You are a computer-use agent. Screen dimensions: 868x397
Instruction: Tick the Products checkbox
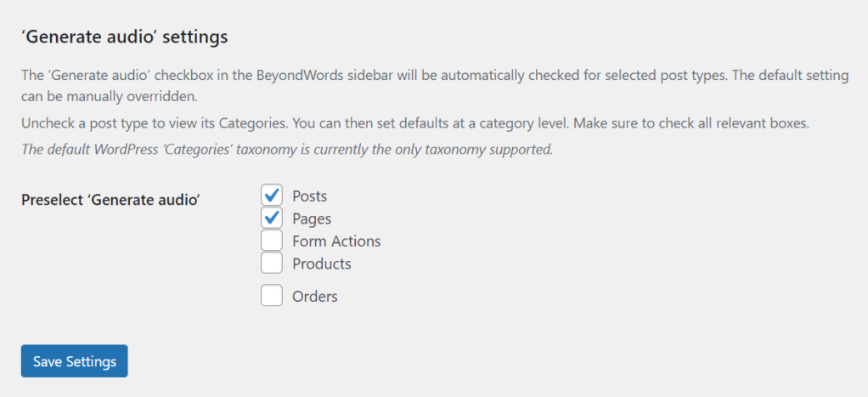tap(272, 263)
